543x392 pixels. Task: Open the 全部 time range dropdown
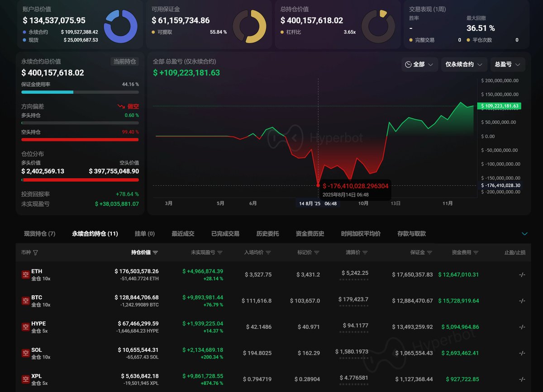(x=420, y=65)
